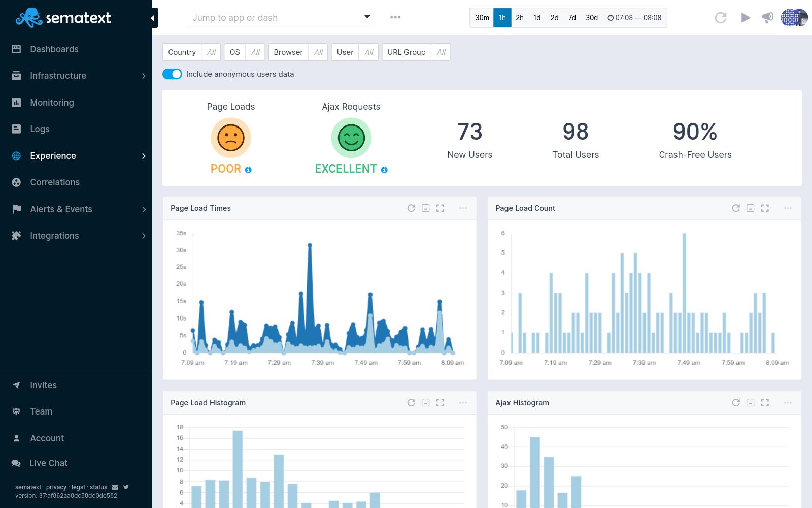Open announcements via the megaphone icon
Image resolution: width=812 pixels, height=508 pixels.
coord(767,18)
